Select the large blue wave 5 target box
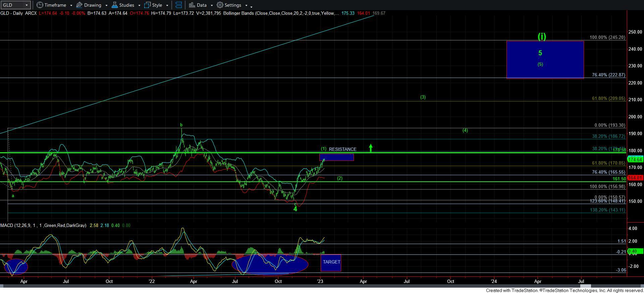This screenshot has height=293, width=644. coord(545,60)
